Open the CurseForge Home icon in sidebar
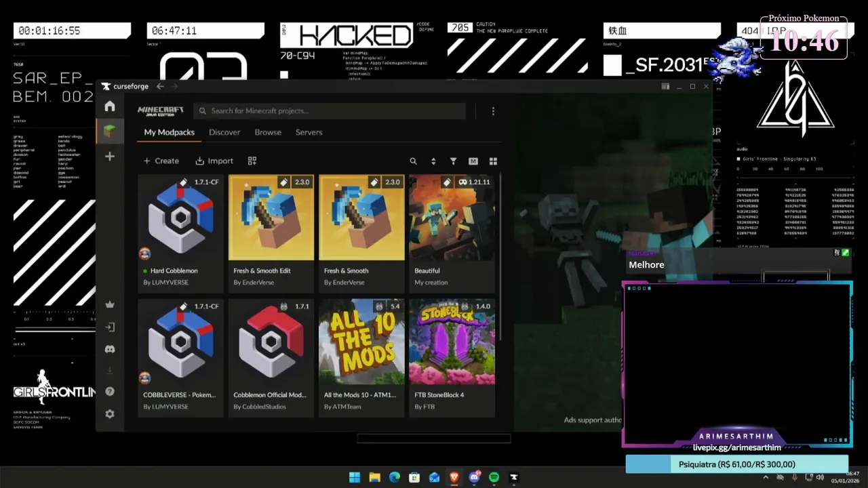 [x=110, y=106]
